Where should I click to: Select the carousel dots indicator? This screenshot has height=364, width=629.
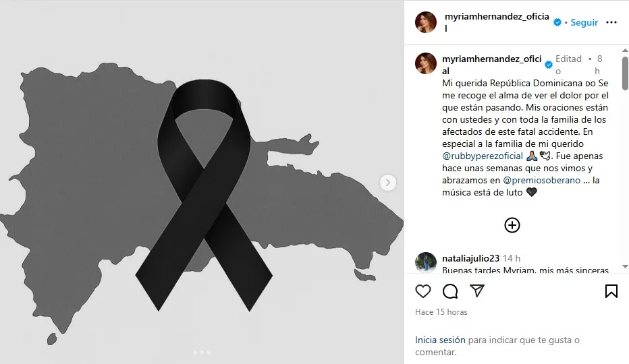[x=202, y=353]
